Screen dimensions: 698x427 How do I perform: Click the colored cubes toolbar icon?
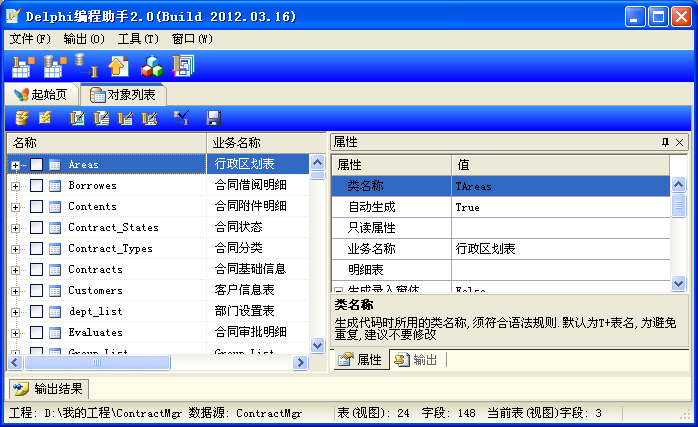(x=152, y=67)
